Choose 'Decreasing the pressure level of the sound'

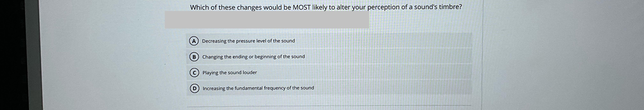tap(248, 41)
